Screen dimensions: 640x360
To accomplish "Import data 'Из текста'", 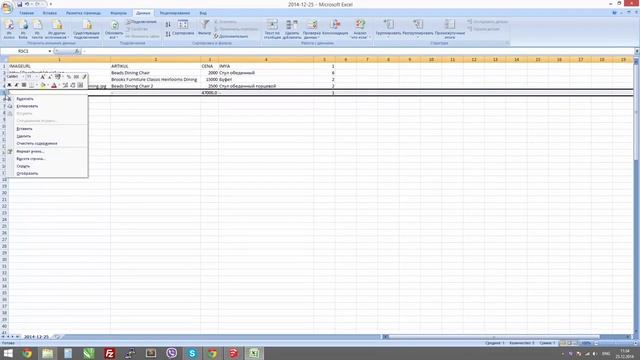I will point(37,30).
